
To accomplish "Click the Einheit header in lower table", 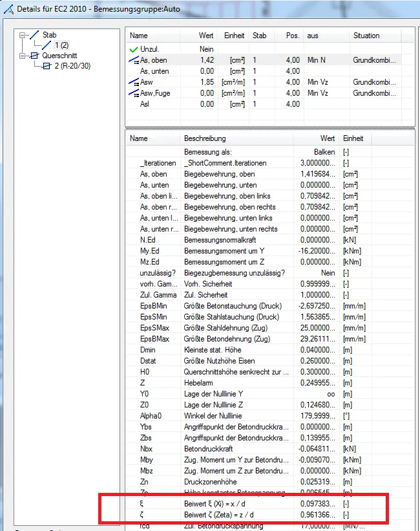I will [x=355, y=138].
